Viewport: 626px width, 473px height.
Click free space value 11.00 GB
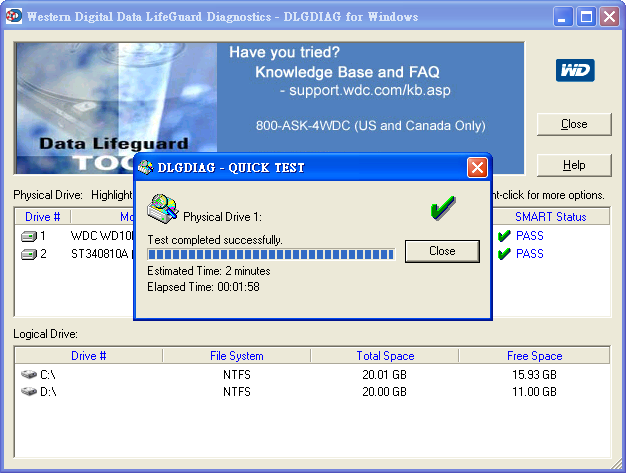535,392
